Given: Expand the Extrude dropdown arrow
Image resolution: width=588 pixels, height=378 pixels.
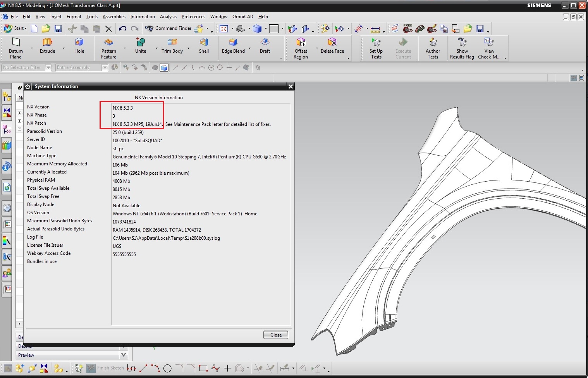Looking at the screenshot, I should 63,48.
